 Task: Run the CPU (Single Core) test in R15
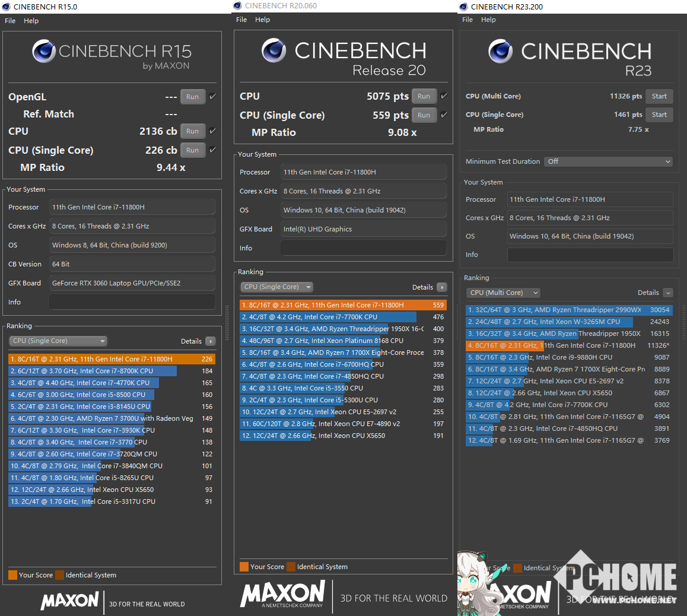point(193,150)
